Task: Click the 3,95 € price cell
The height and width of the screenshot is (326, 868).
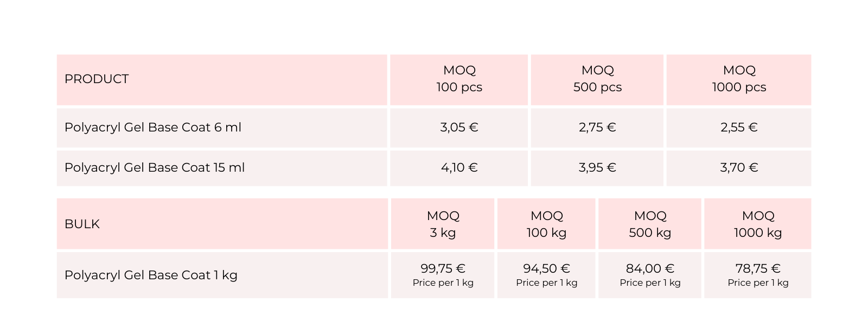Action: [x=597, y=168]
